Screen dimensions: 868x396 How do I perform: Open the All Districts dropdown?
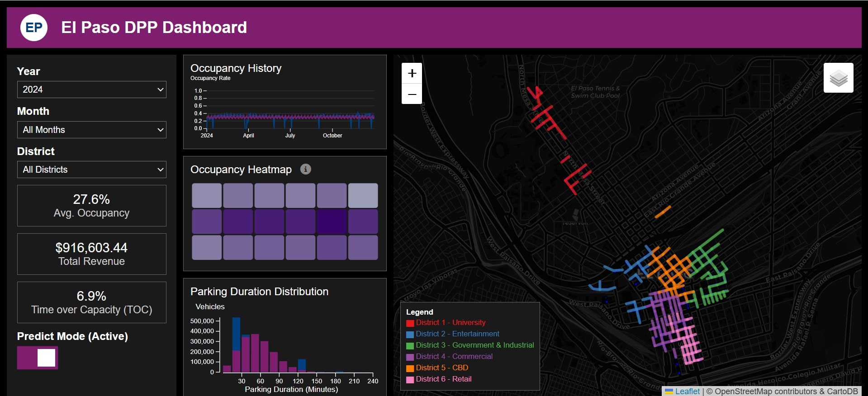(x=91, y=170)
